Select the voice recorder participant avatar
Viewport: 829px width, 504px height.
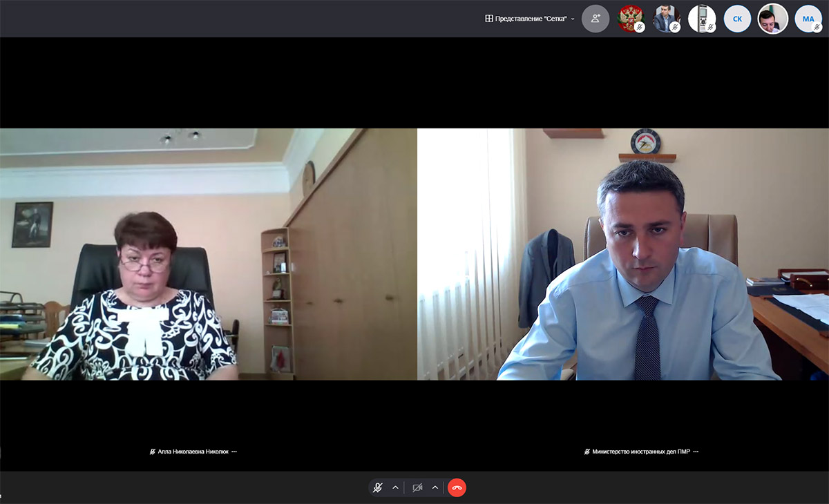702,19
